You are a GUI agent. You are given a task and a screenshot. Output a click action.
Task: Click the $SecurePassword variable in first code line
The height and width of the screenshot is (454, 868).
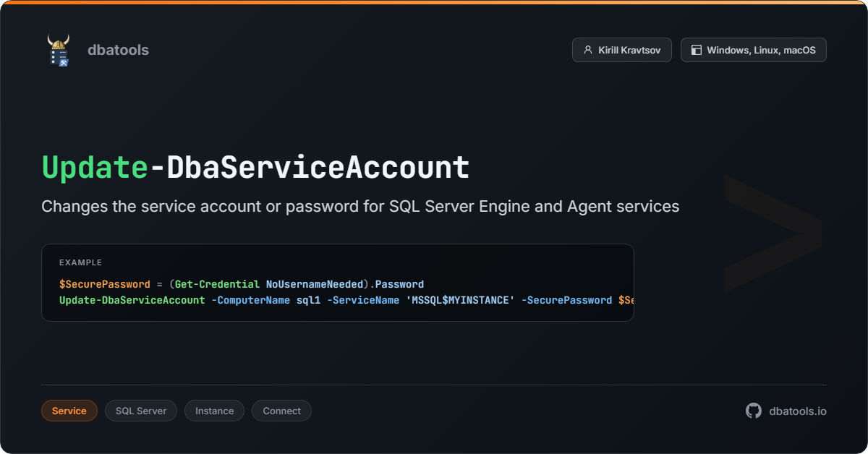(x=104, y=284)
